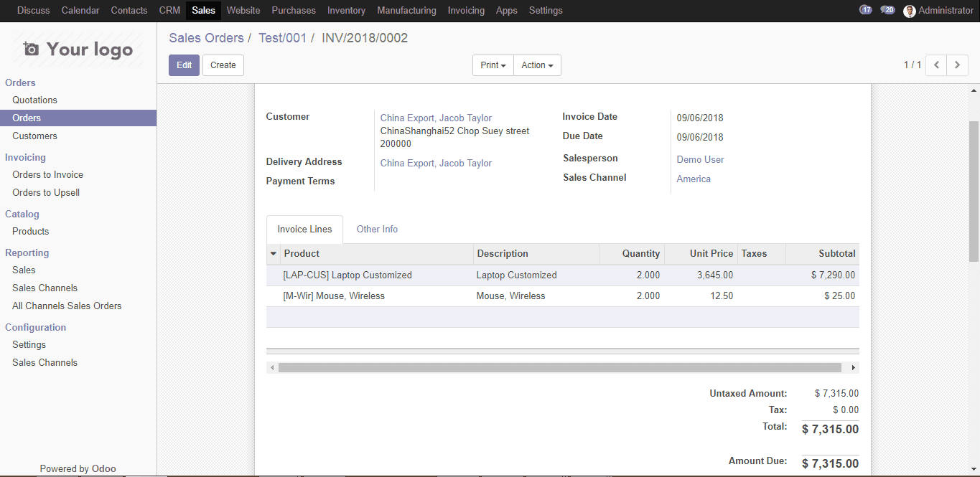Open the notifications badge showing 17
The height and width of the screenshot is (477, 980).
tap(866, 10)
